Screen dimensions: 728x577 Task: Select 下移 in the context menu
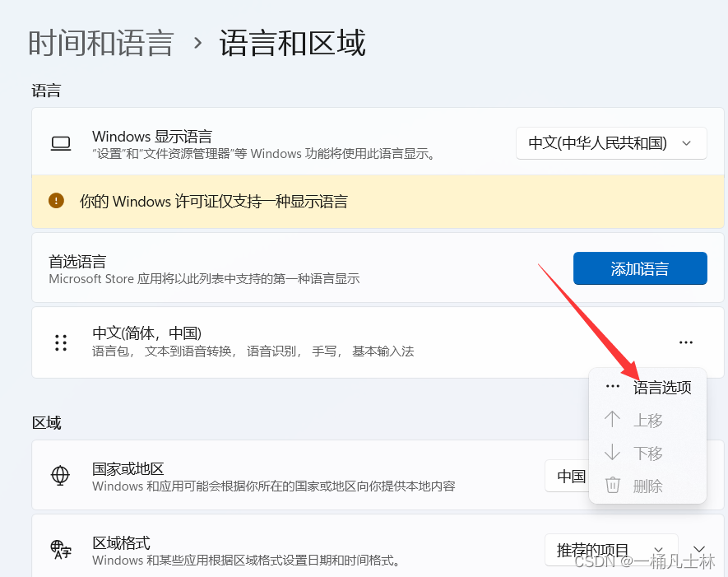point(647,453)
